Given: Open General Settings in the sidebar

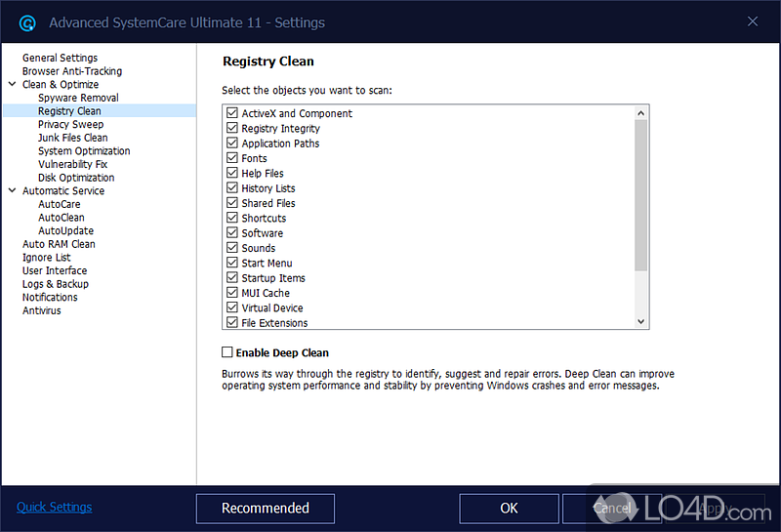Looking at the screenshot, I should coord(60,58).
